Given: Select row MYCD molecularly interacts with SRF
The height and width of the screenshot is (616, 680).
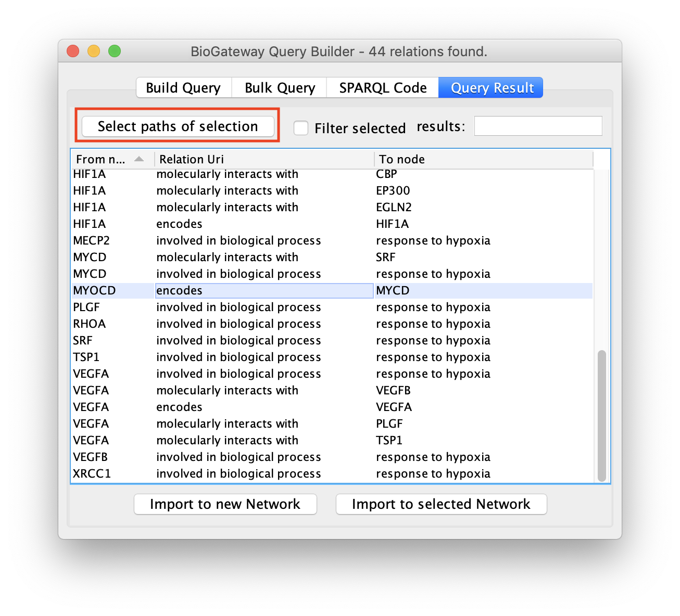Looking at the screenshot, I should click(x=332, y=257).
